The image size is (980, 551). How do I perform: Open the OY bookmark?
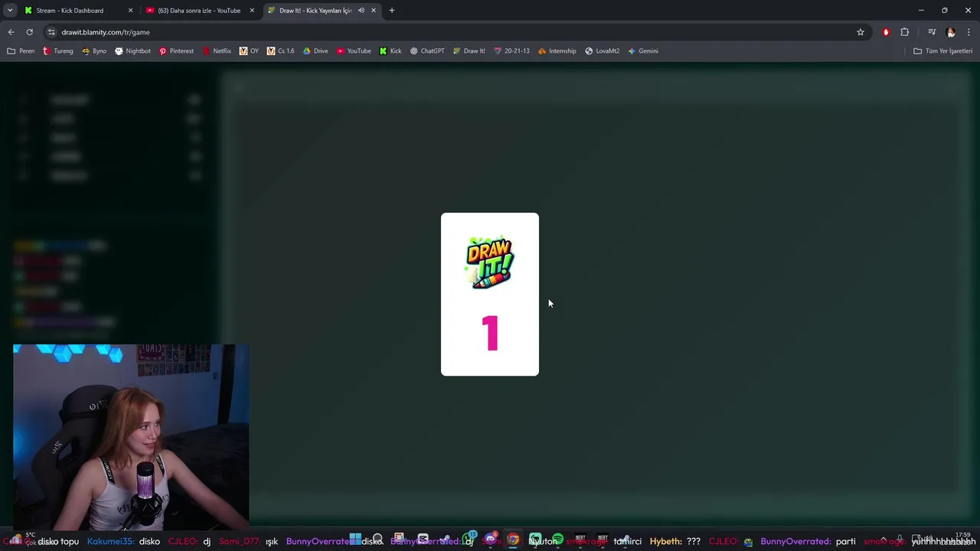click(249, 51)
